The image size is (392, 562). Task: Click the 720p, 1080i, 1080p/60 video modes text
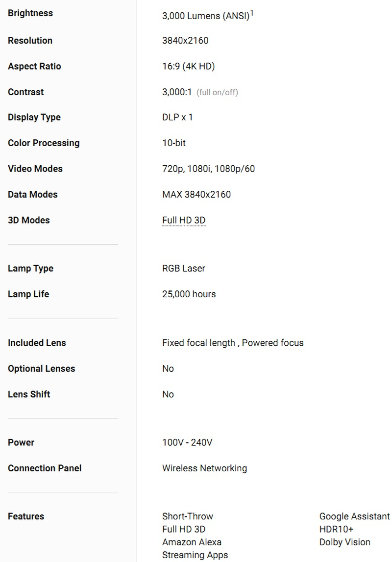coord(208,169)
